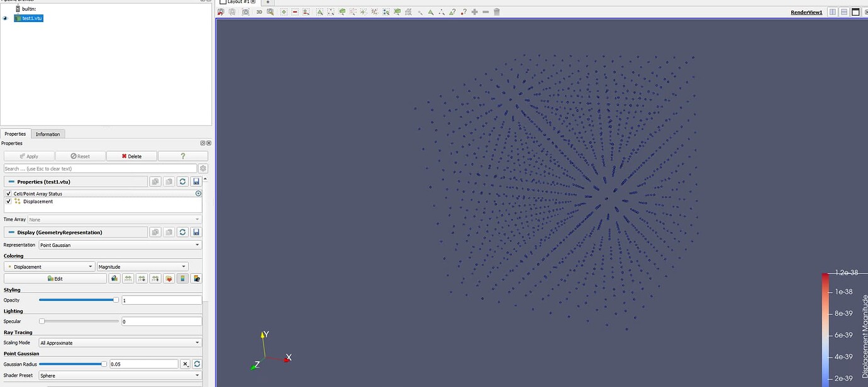Uncheck the Displacement array checkbox
Screen dimensions: 868x387
(x=8, y=201)
